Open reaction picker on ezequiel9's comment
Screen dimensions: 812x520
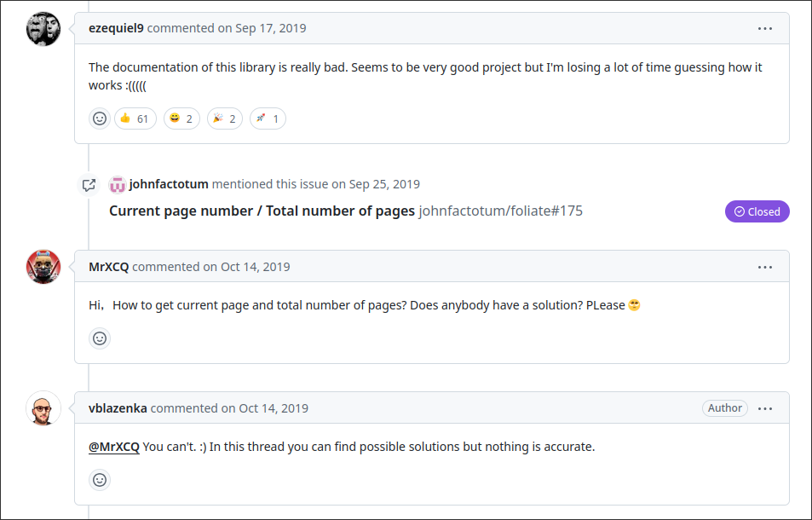tap(100, 118)
